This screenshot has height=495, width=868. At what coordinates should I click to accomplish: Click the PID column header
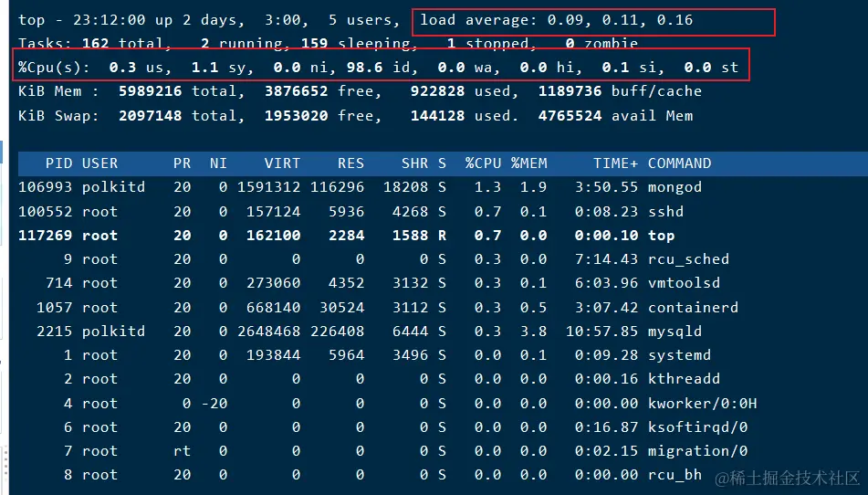click(58, 163)
